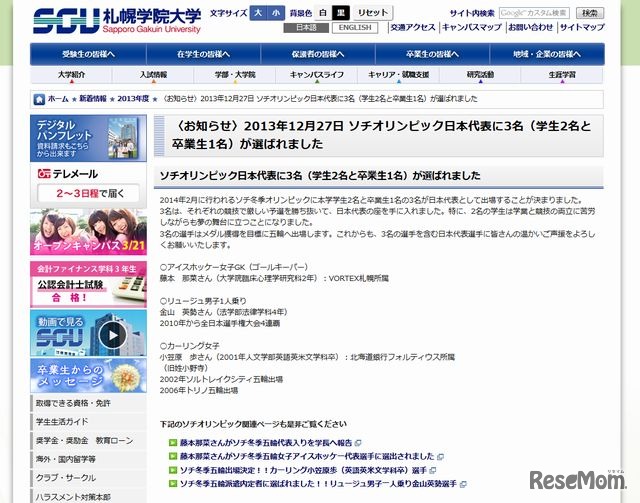Click green arrow icon beside カーリング小笠原歩 link
Image resolution: width=640 pixels, height=503 pixels.
[173, 470]
